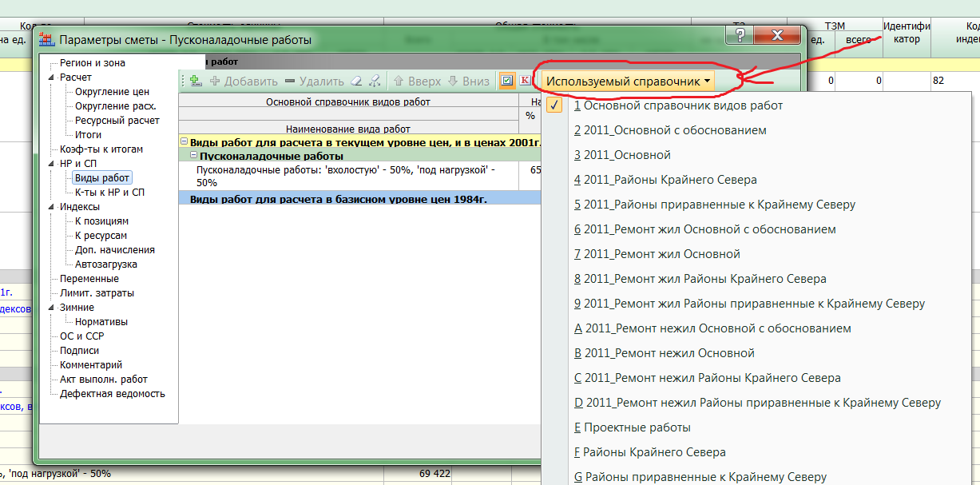Pick 2011_Ремонт жил Основной с обоснованием

click(704, 229)
